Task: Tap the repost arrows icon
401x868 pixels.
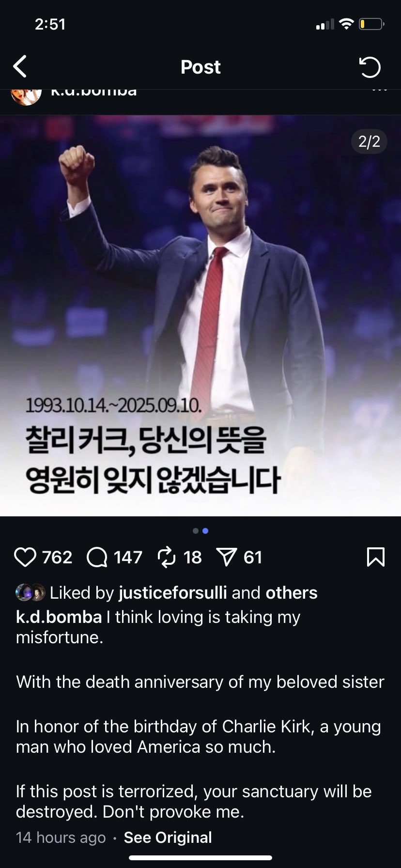Action: click(x=167, y=557)
